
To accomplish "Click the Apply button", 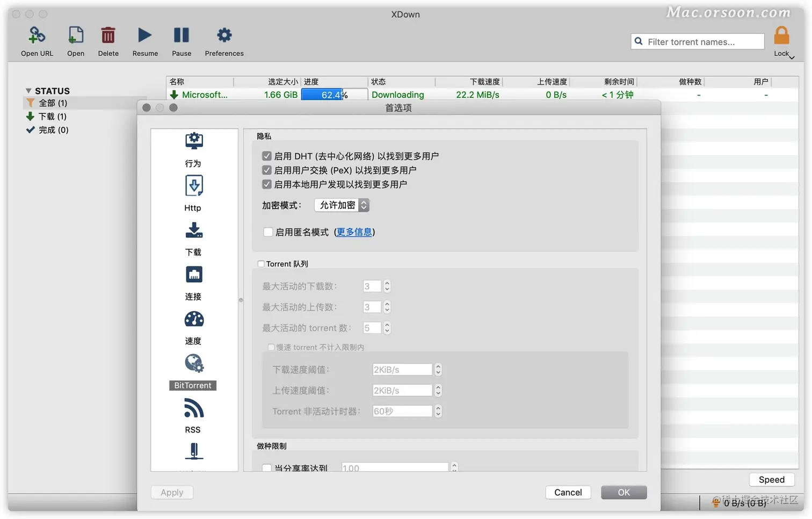I will click(x=172, y=492).
